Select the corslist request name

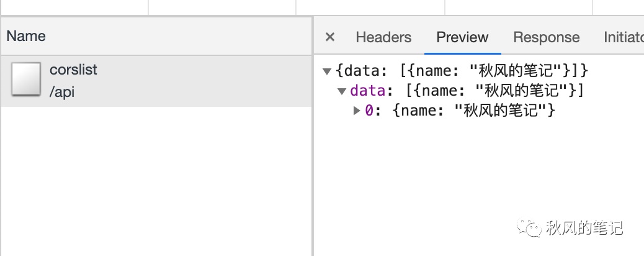(73, 70)
